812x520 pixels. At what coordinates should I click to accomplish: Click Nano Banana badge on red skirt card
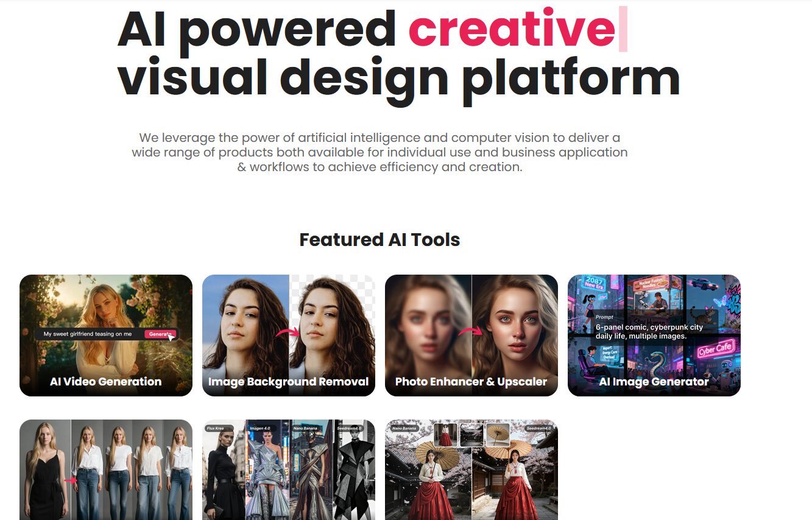point(404,428)
